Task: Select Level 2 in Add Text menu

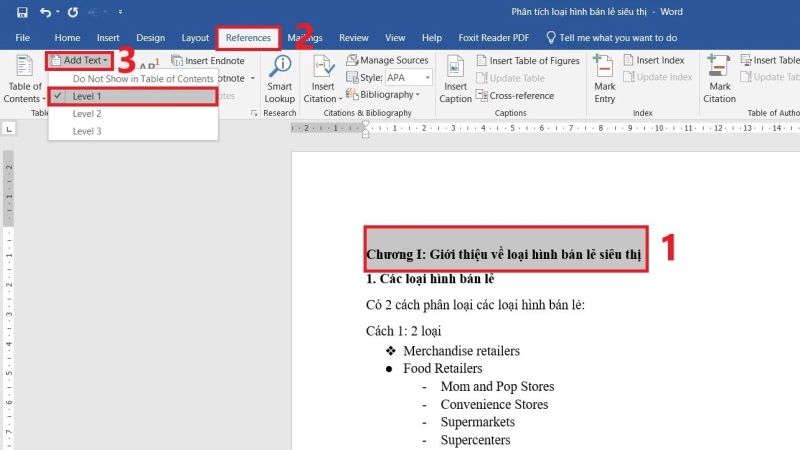Action: pos(133,114)
